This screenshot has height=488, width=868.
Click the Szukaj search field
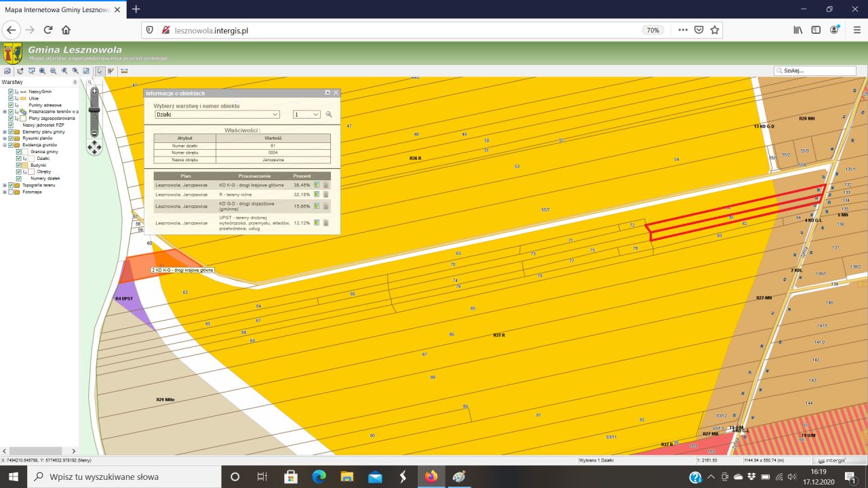818,70
